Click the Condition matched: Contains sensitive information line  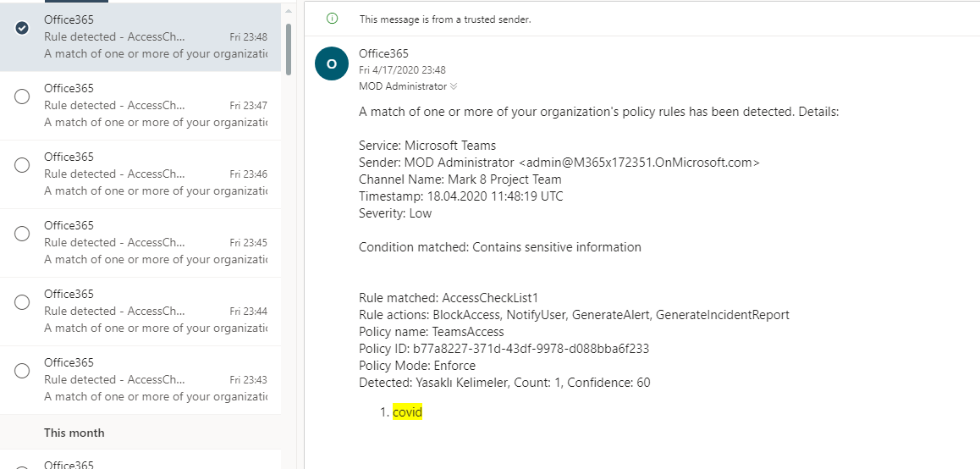500,247
